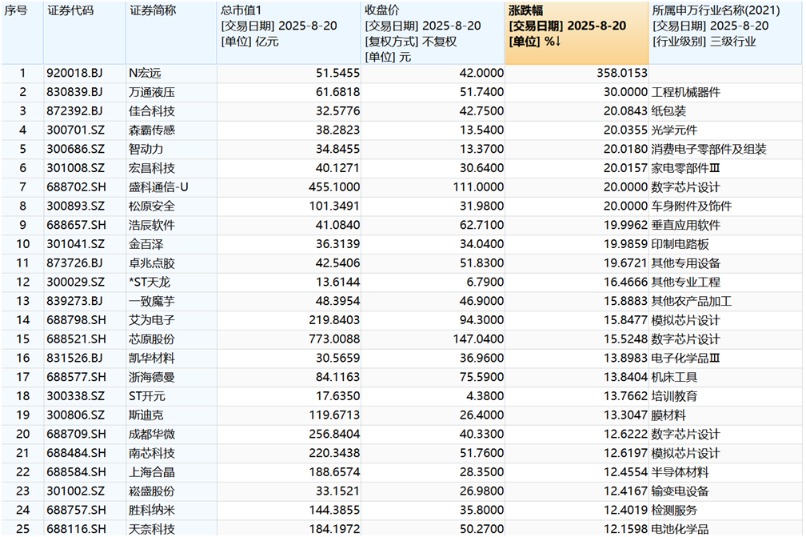Select industry cell 印制电路板
The width and height of the screenshot is (806, 537).
(x=680, y=244)
